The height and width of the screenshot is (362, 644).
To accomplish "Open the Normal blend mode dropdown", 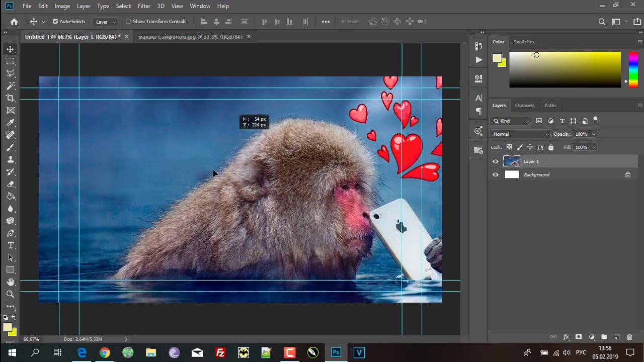I will pyautogui.click(x=521, y=134).
